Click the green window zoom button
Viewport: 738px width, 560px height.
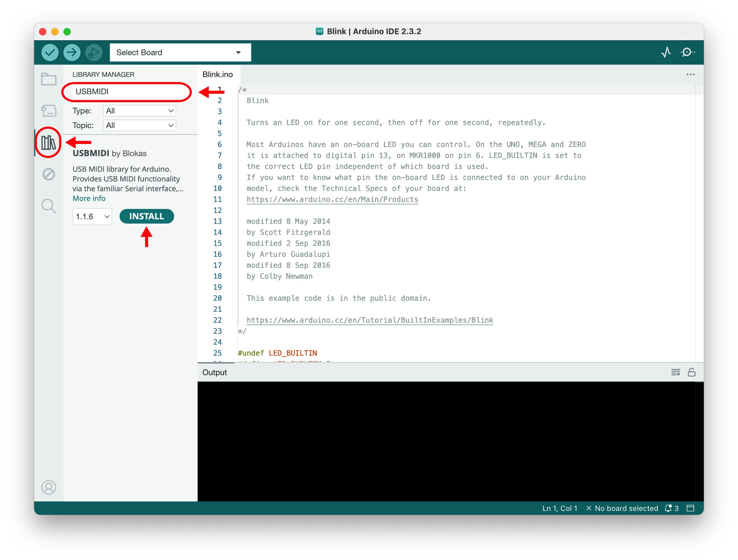tap(67, 32)
